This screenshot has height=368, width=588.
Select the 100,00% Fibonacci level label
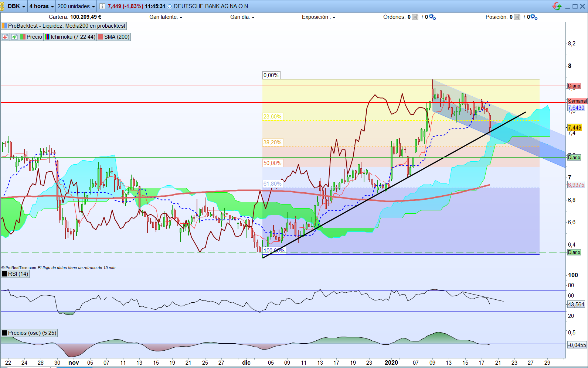click(274, 251)
